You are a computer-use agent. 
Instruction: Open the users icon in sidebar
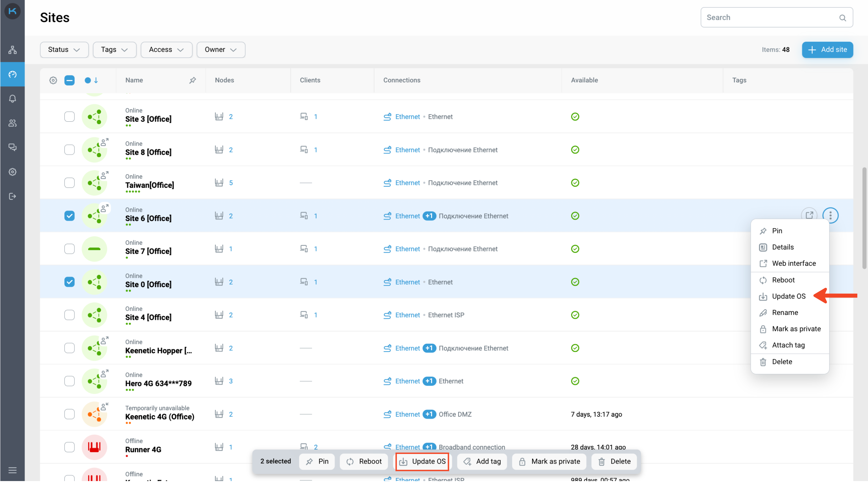click(x=12, y=123)
